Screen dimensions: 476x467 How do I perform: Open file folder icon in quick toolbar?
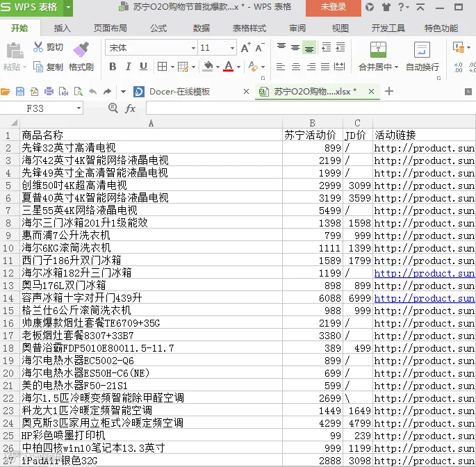(5, 92)
